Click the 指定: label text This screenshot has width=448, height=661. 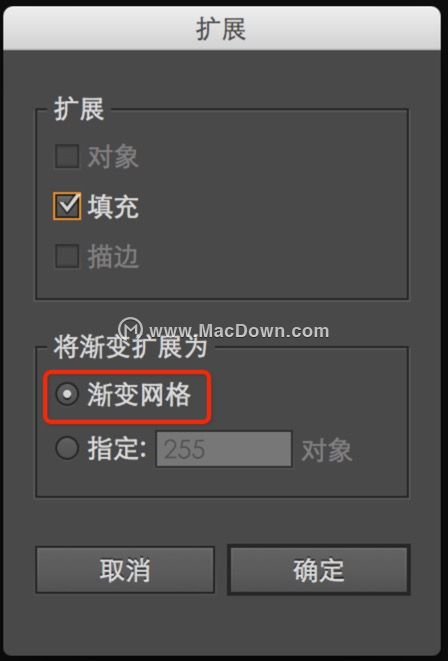pos(117,449)
